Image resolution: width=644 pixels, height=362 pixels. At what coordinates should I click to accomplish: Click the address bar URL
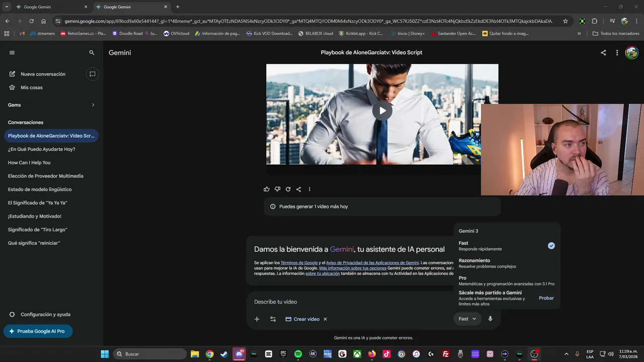[x=308, y=21]
